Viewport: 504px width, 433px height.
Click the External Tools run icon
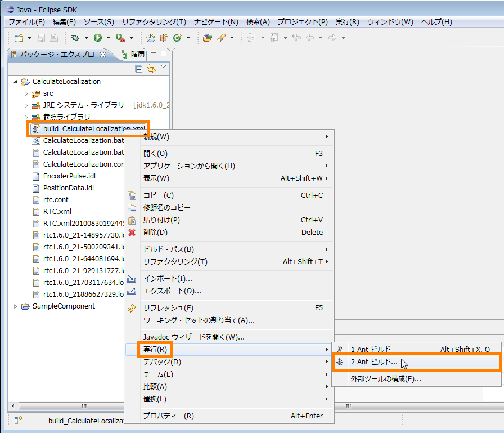pos(120,38)
